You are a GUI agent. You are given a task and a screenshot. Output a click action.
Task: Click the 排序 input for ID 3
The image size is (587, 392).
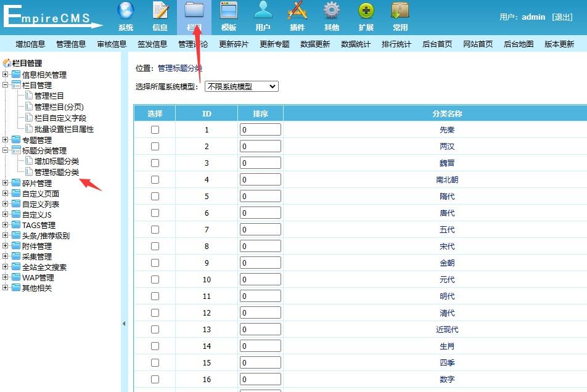coord(260,163)
